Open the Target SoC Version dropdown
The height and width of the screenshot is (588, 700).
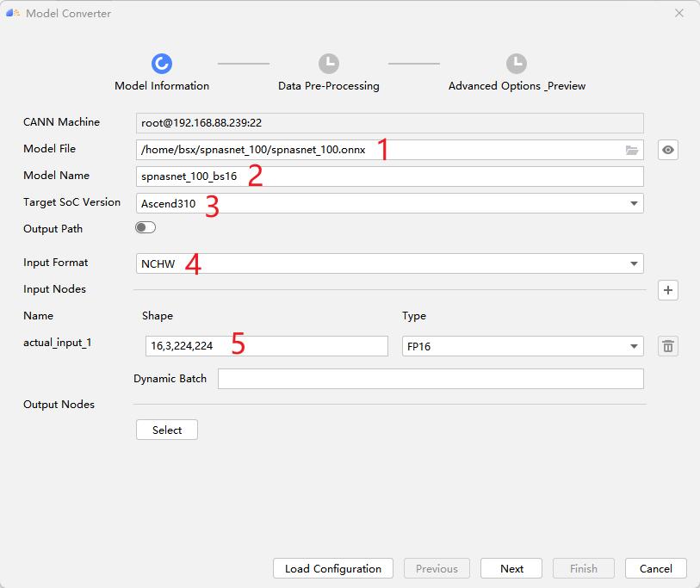pos(635,203)
